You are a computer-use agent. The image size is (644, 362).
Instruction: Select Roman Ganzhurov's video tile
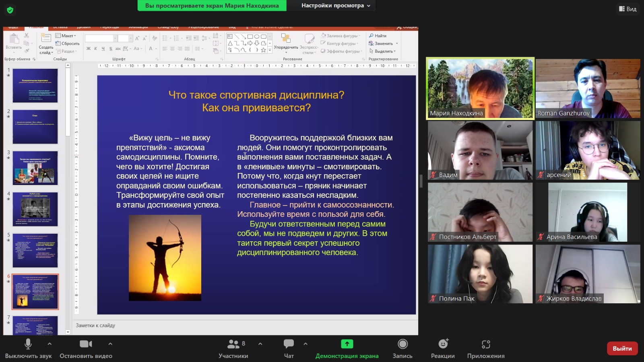click(588, 88)
